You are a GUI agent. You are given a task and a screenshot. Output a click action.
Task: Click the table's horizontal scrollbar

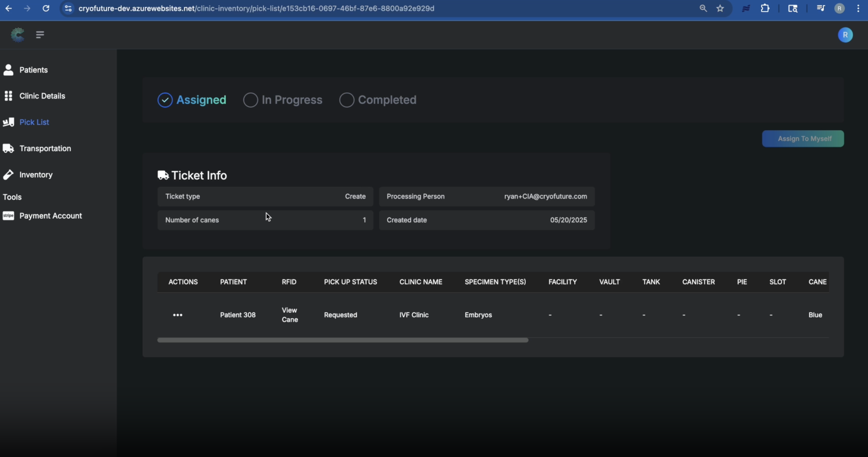point(343,340)
